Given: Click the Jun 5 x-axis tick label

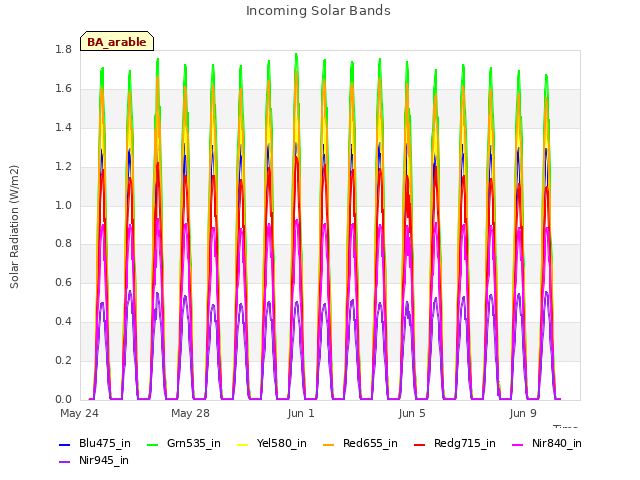Looking at the screenshot, I should pos(412,413).
